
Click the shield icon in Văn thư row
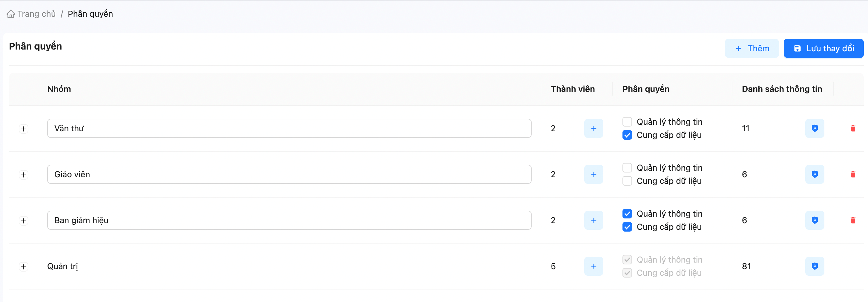click(x=815, y=128)
